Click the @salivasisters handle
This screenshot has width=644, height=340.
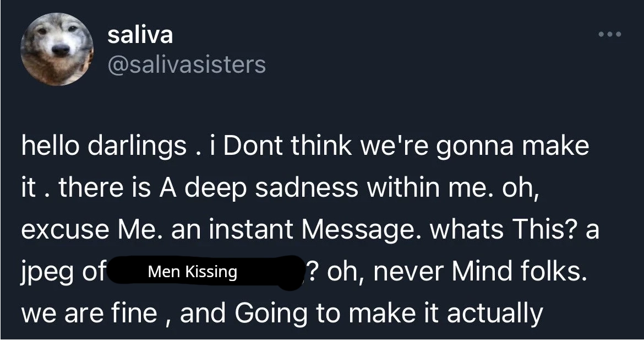187,64
